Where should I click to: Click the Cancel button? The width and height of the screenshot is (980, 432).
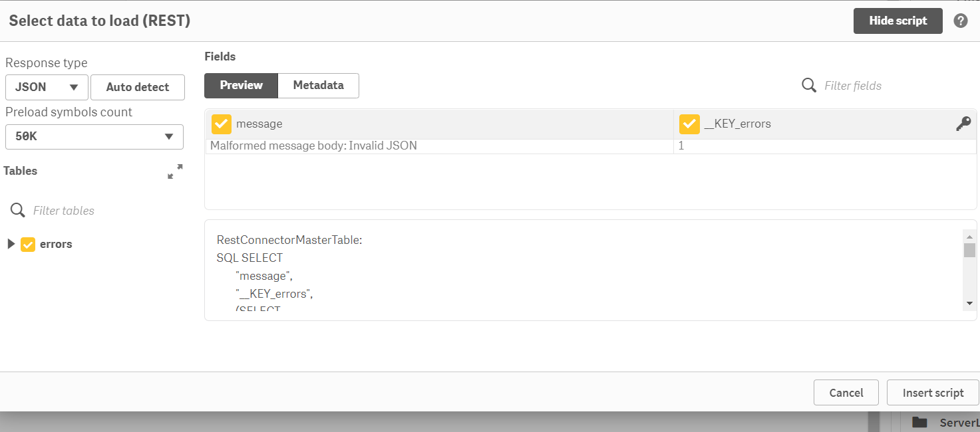(x=846, y=393)
